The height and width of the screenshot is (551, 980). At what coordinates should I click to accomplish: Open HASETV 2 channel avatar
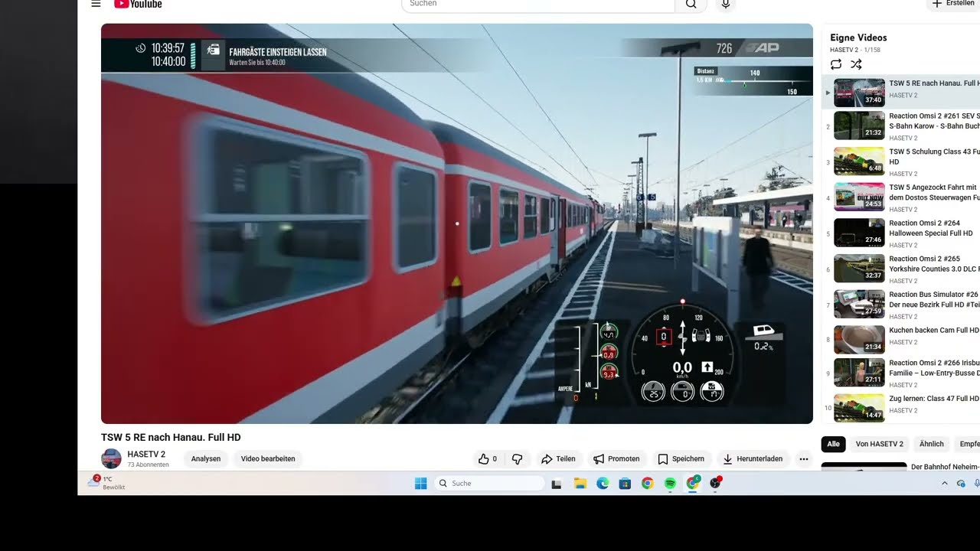tap(111, 458)
